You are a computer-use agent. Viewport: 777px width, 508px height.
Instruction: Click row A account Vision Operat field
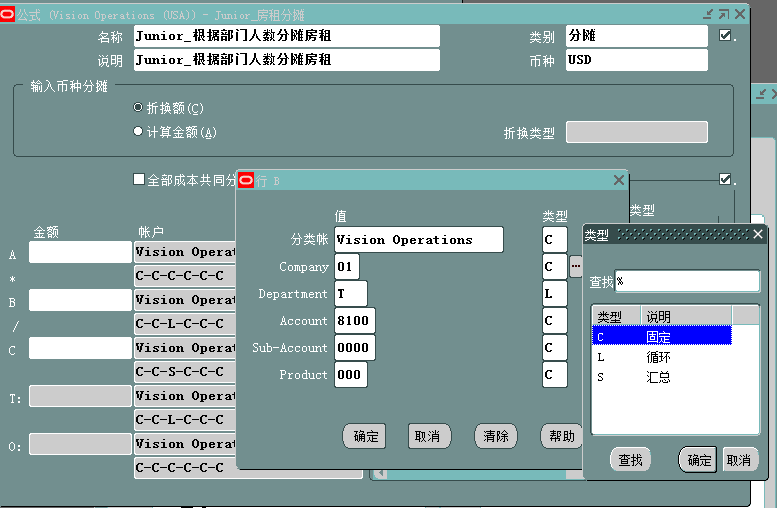click(185, 252)
